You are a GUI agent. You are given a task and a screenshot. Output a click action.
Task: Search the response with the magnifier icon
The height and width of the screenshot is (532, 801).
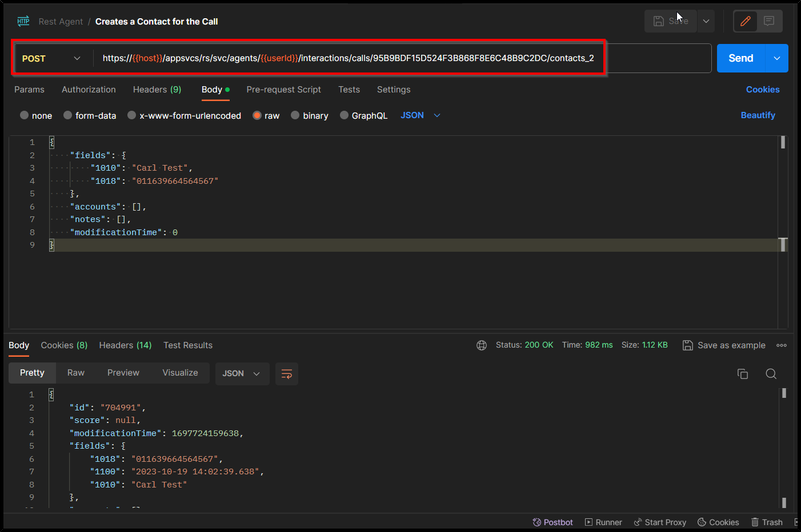pyautogui.click(x=771, y=374)
